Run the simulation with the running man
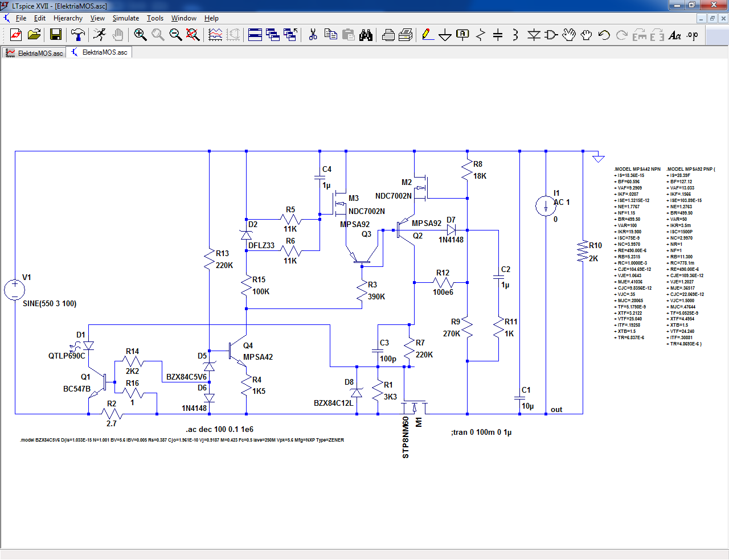The height and width of the screenshot is (560, 729). click(x=100, y=35)
